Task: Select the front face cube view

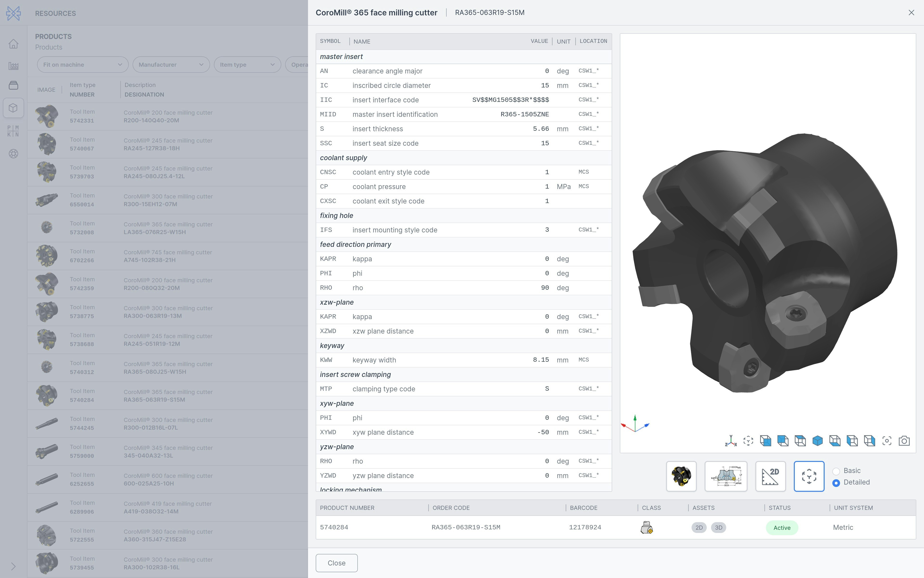Action: 765,441
